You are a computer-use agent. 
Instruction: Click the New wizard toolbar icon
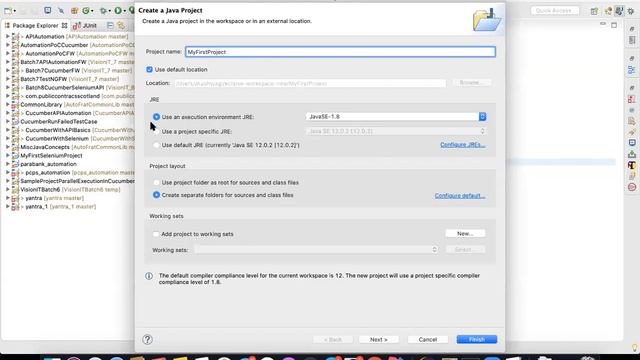click(x=8, y=11)
